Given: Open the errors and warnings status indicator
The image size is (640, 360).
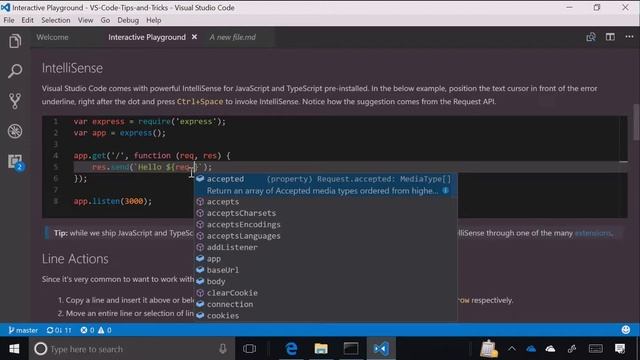Looking at the screenshot, I should tap(96, 330).
